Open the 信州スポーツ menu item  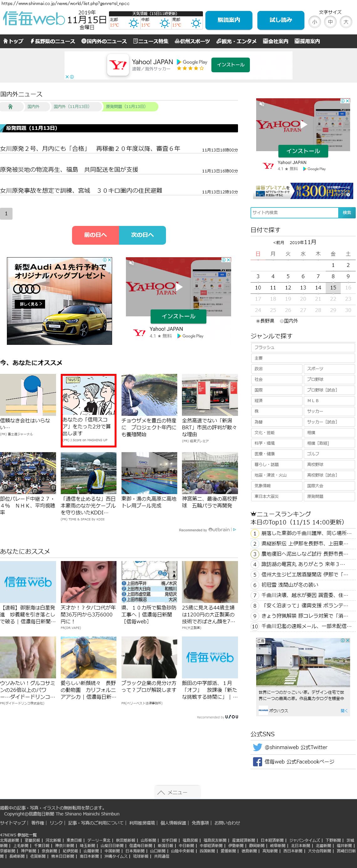point(192,41)
